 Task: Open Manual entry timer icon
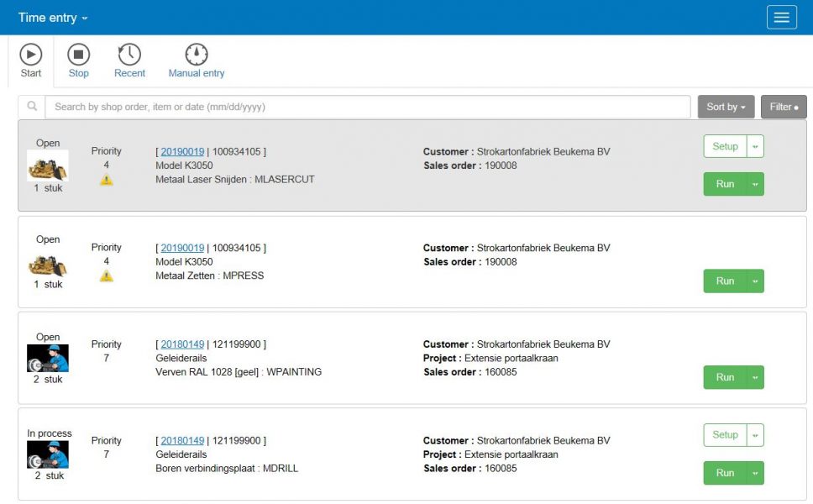pyautogui.click(x=197, y=55)
